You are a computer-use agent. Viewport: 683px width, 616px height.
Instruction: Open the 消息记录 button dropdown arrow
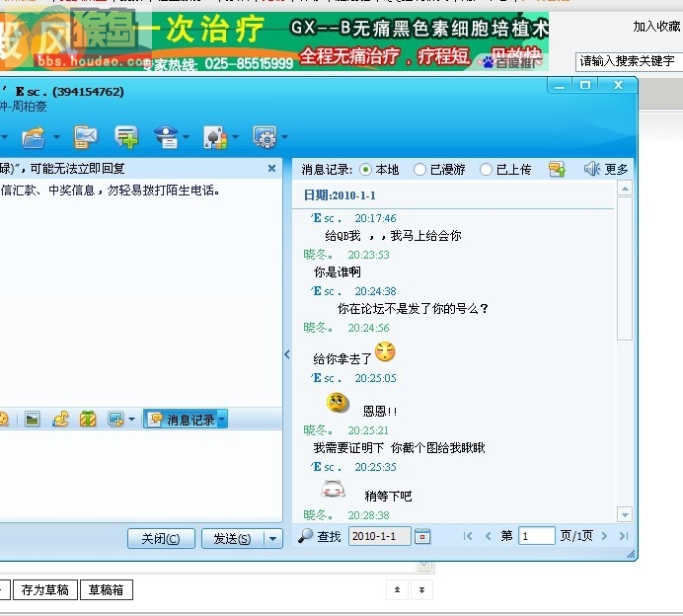(222, 420)
